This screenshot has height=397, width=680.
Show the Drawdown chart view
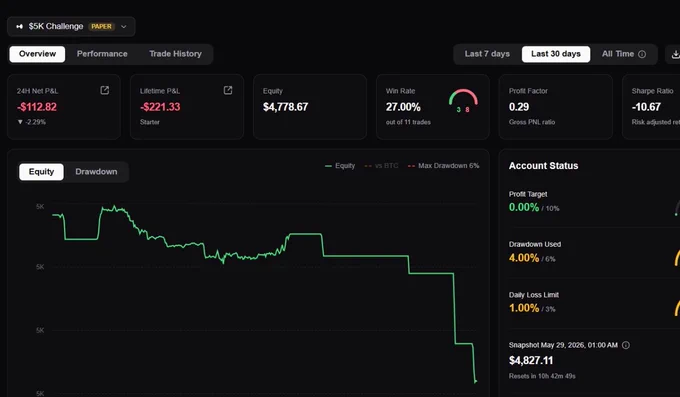tap(96, 172)
